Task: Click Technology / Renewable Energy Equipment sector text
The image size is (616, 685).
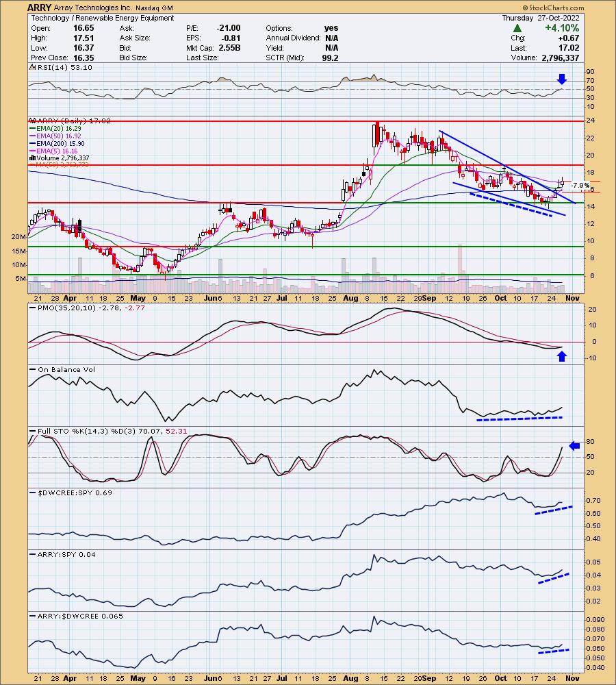Action: point(103,18)
